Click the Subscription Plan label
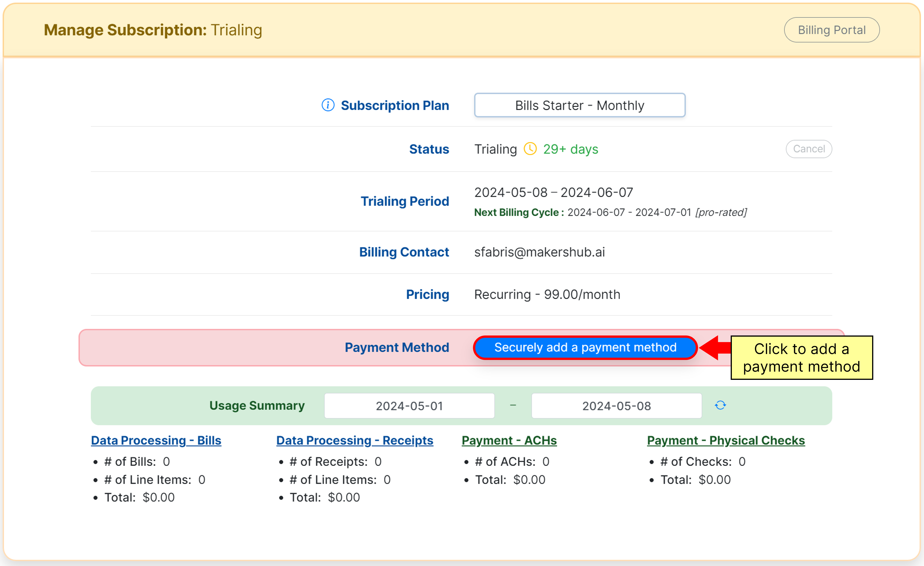Viewport: 924px width, 566px height. coord(395,105)
